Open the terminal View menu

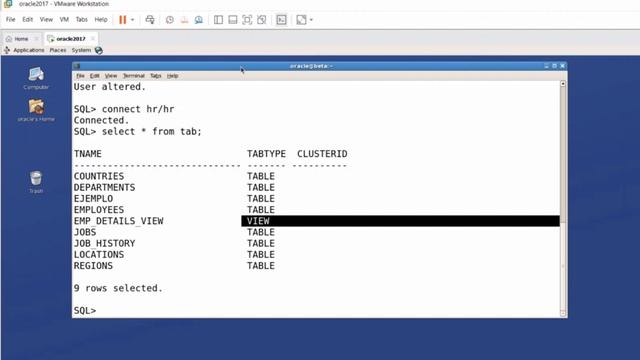(111, 76)
